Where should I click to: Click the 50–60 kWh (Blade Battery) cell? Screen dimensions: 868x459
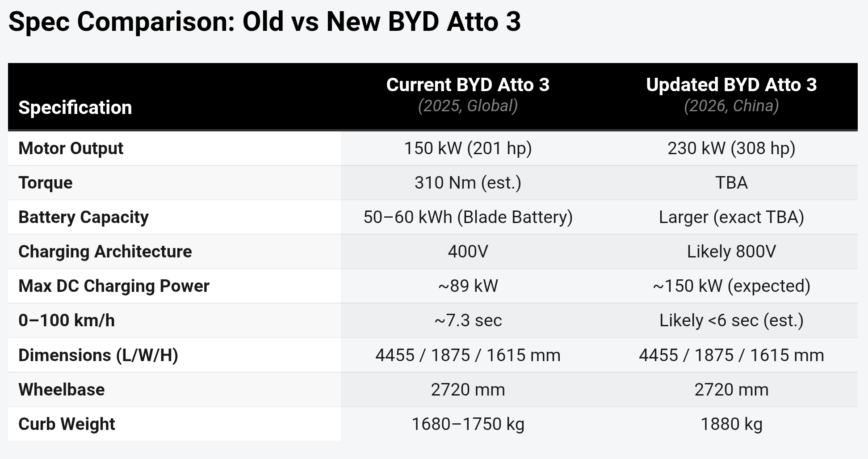[468, 217]
